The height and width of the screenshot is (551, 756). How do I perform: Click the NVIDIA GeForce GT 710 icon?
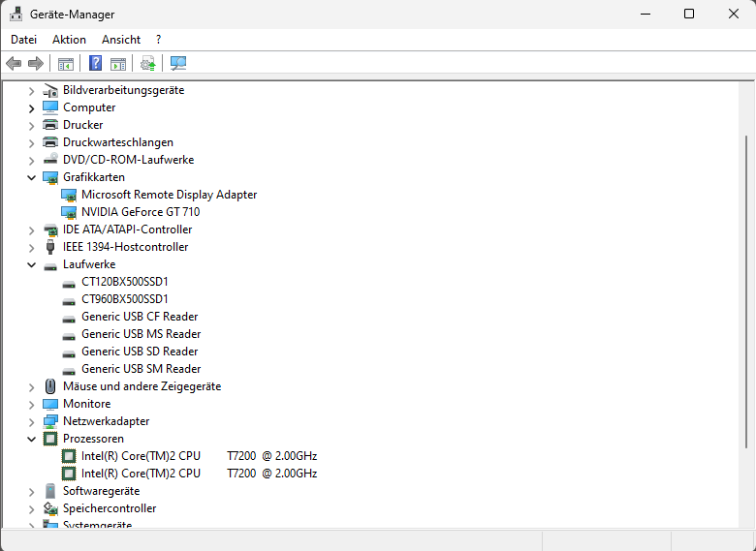coord(69,212)
